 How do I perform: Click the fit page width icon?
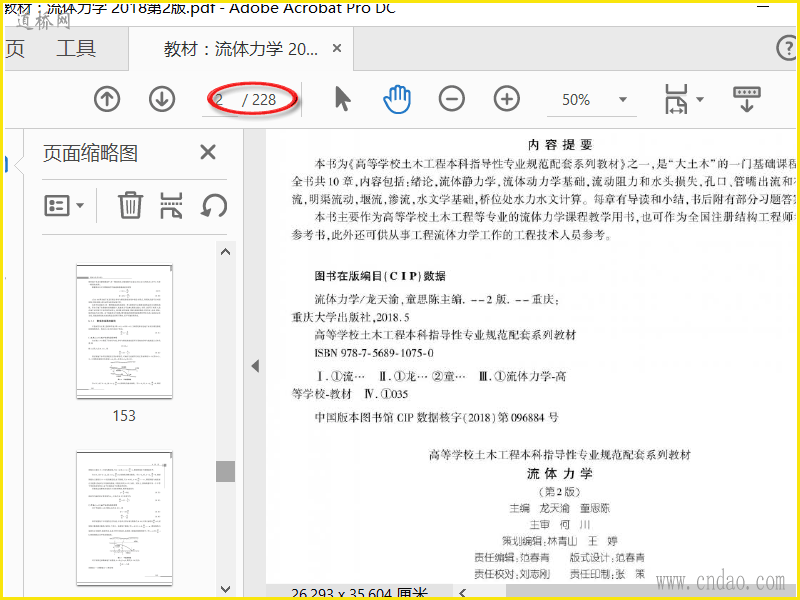click(x=676, y=99)
